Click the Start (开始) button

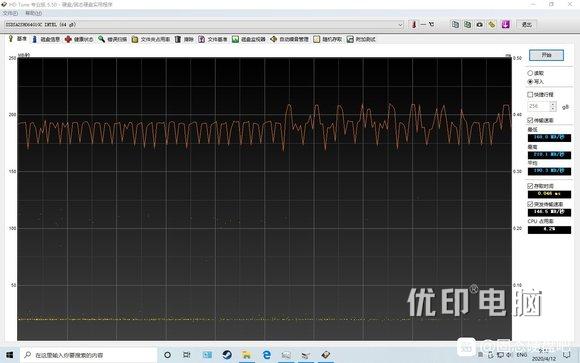click(x=546, y=55)
